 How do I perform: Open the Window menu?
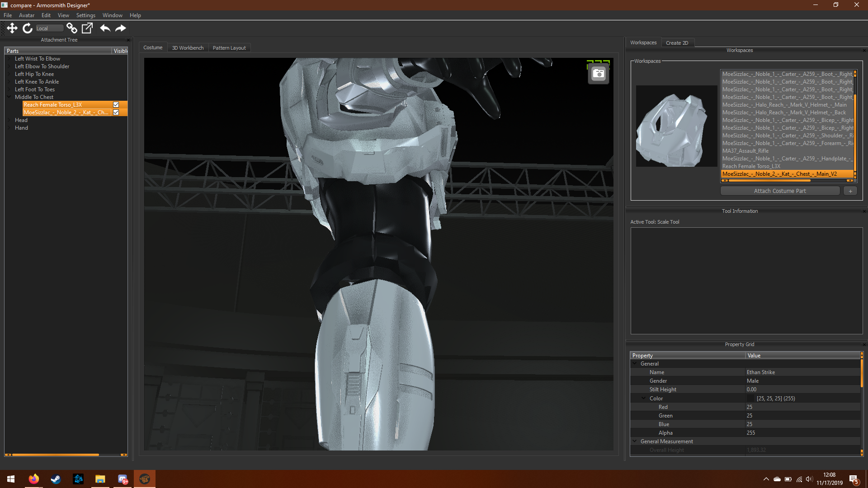point(113,15)
